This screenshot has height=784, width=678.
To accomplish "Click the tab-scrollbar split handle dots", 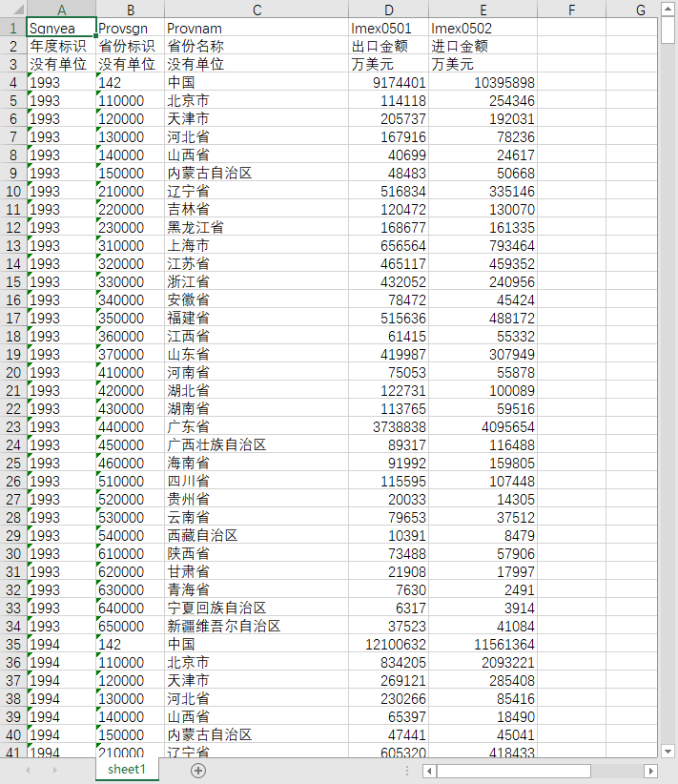I will tap(407, 771).
